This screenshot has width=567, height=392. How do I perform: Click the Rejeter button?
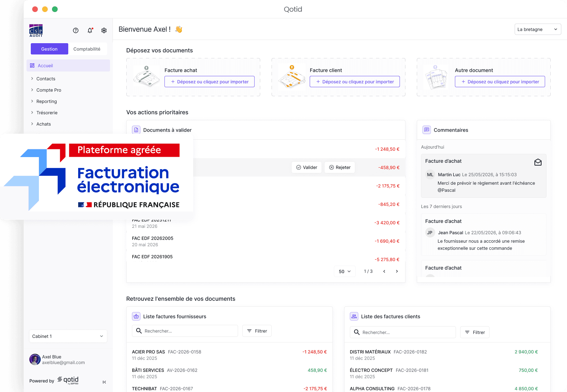coord(340,167)
